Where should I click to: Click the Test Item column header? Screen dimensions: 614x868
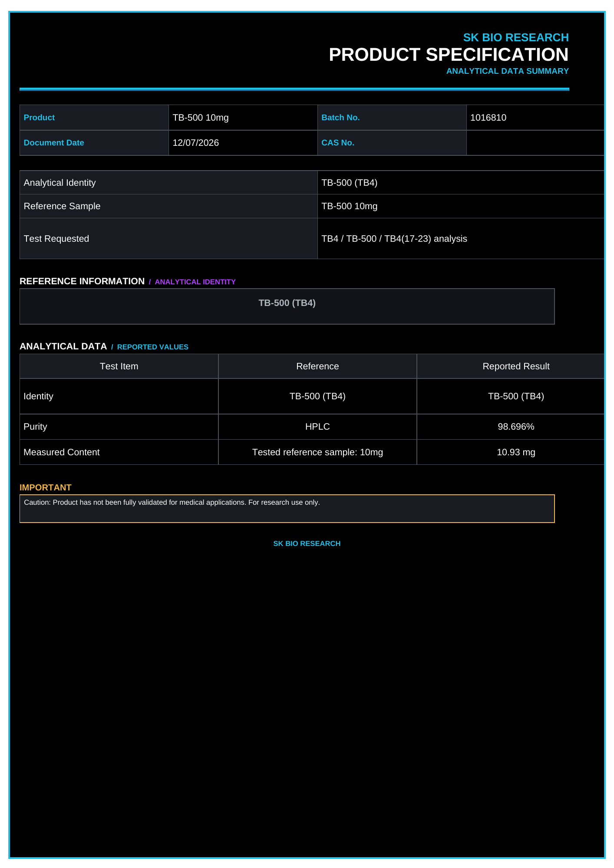coord(119,366)
